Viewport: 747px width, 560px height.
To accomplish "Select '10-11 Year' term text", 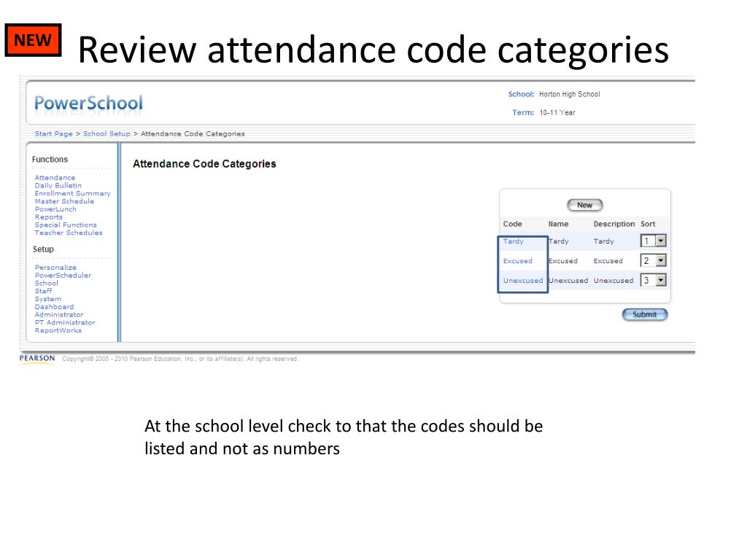I will 557,112.
